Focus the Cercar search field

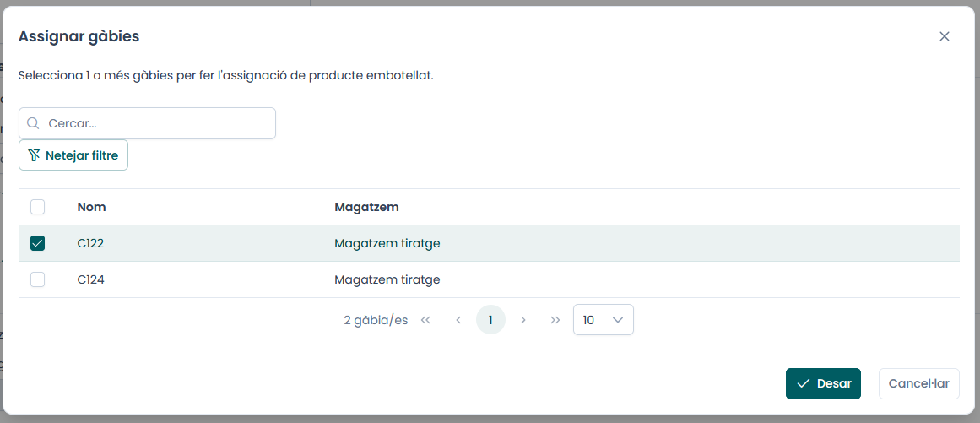coord(147,124)
